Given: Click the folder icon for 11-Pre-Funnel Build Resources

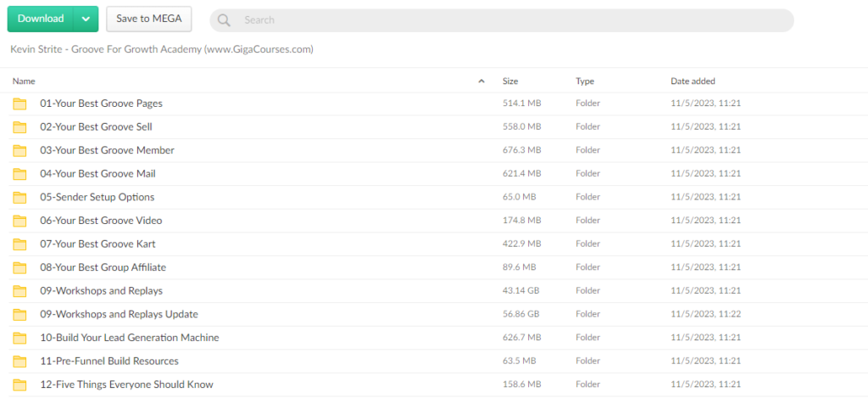Looking at the screenshot, I should pyautogui.click(x=19, y=362).
